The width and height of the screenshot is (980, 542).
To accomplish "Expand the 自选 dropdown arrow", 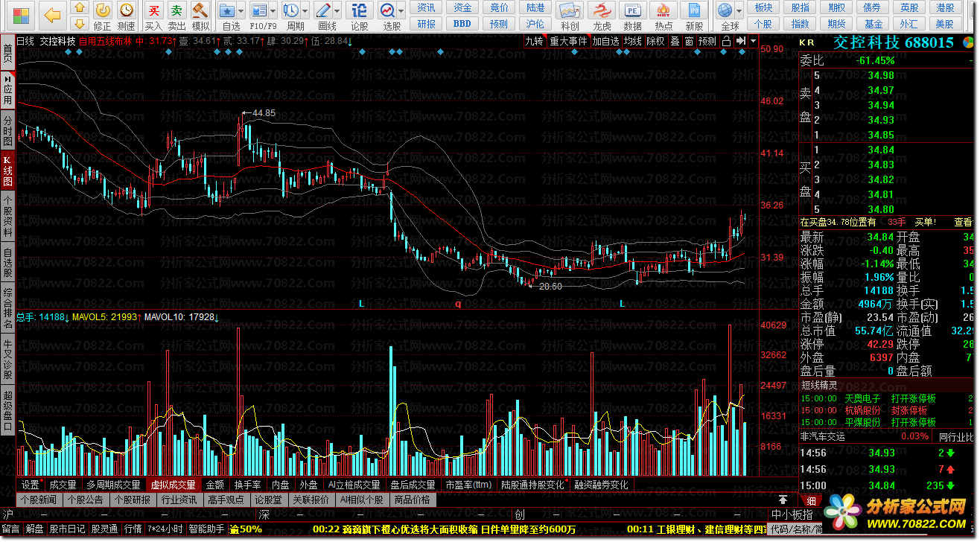I will pos(243,11).
